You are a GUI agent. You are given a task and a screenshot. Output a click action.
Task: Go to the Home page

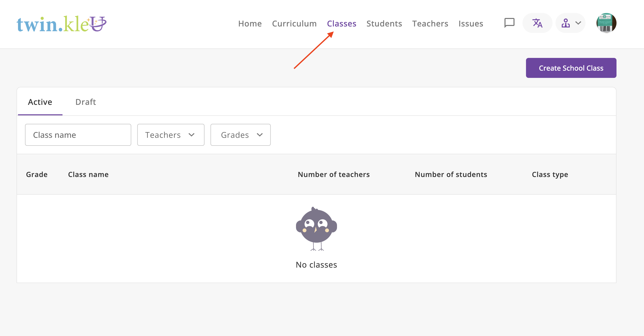(250, 23)
